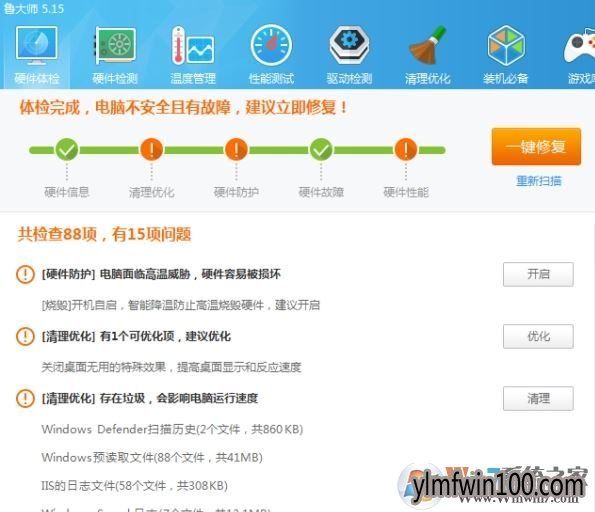Select the Windows Defender扫描历史 entry
The width and height of the screenshot is (595, 512).
point(172,429)
